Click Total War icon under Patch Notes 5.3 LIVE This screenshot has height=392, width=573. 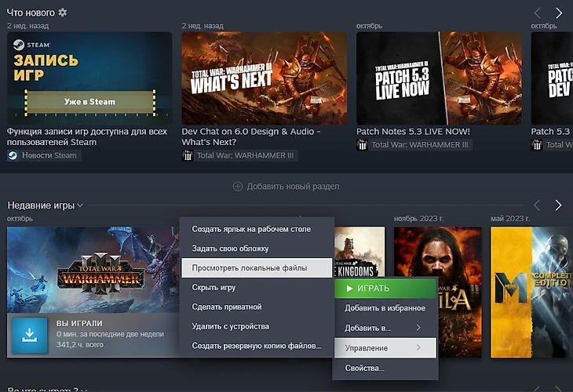(362, 145)
